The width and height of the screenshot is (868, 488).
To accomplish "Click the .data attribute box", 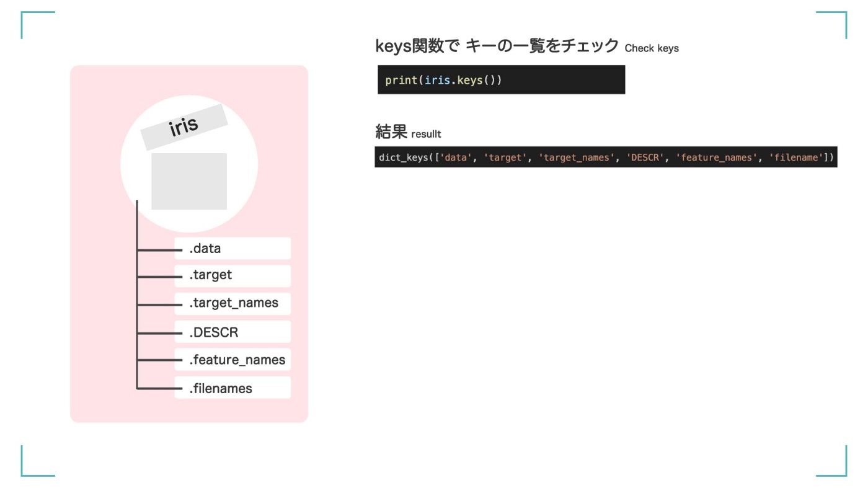I will click(x=232, y=249).
